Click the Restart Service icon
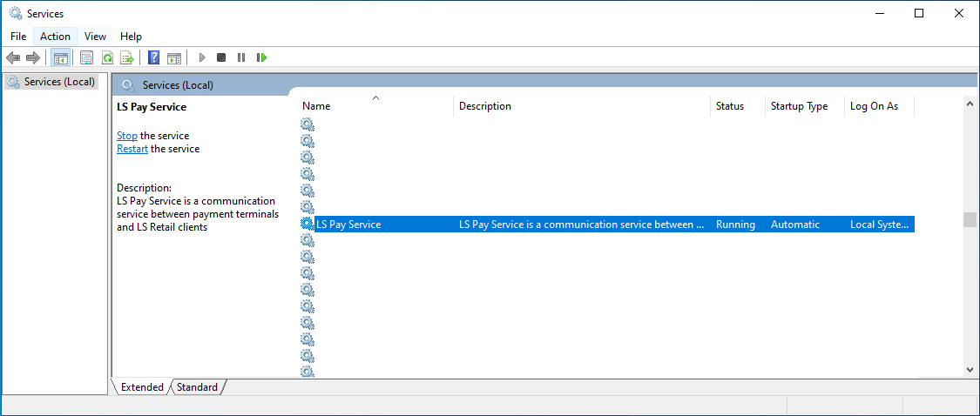980x416 pixels. click(x=262, y=58)
